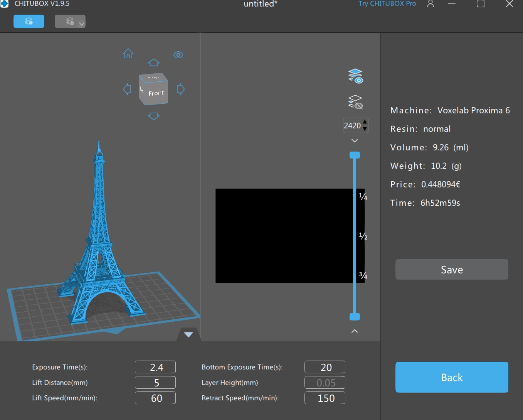Click the Front face of view cube

156,93
